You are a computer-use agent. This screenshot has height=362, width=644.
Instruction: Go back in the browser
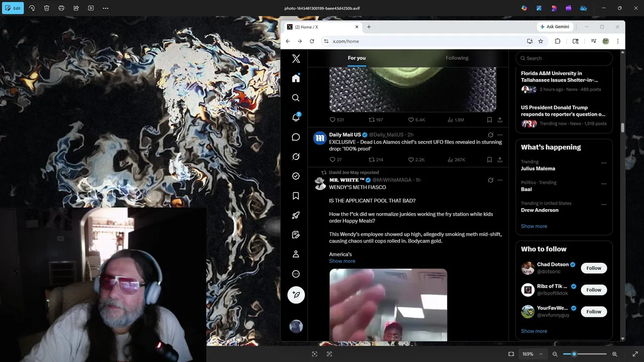tap(288, 41)
